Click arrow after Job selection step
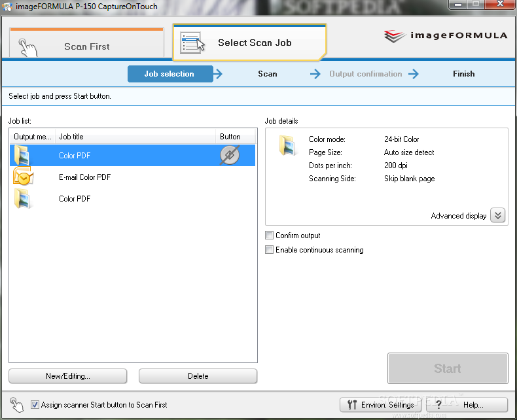 coord(218,74)
